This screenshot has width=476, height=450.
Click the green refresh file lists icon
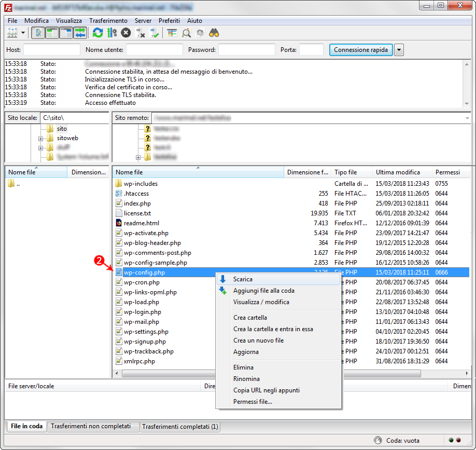pos(98,33)
